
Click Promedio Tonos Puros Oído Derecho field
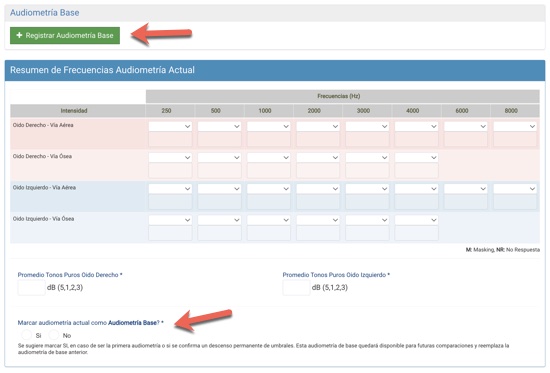32,287
